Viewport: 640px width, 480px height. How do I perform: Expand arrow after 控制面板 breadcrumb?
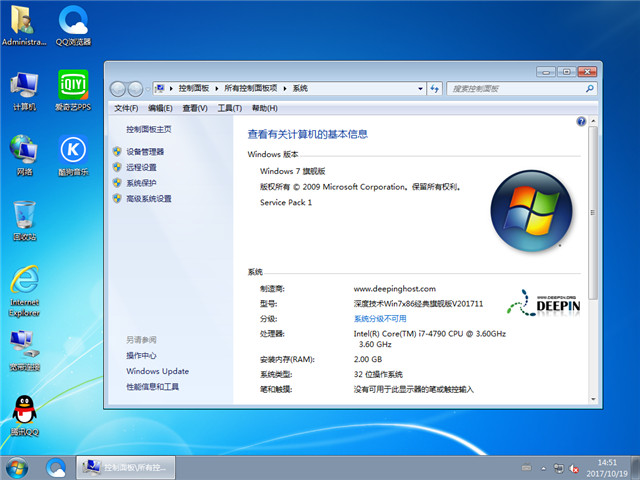(217, 89)
